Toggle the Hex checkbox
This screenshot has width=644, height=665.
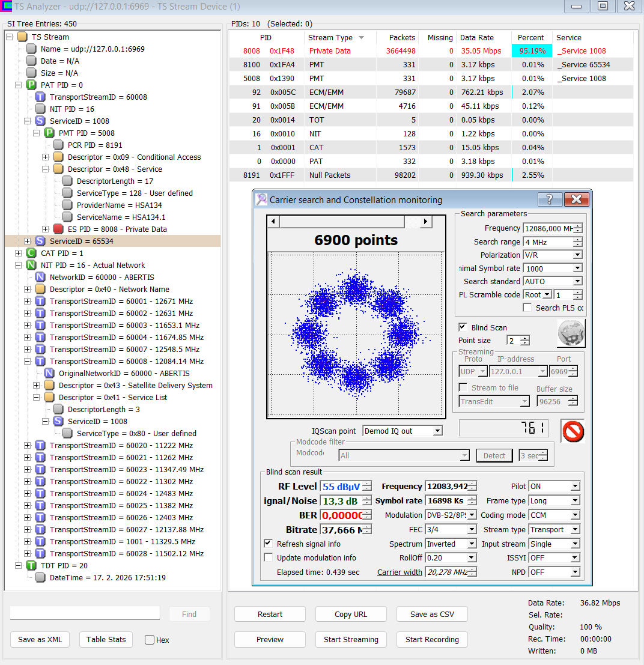(150, 640)
